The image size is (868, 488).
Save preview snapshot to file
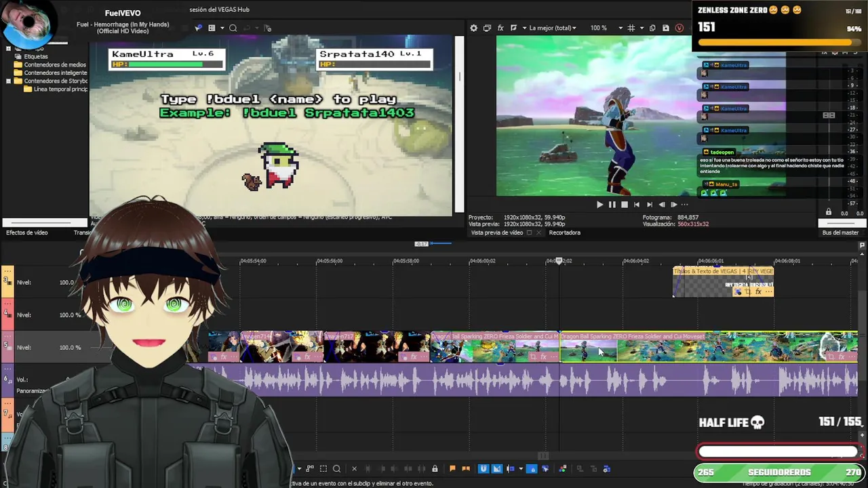pyautogui.click(x=666, y=28)
